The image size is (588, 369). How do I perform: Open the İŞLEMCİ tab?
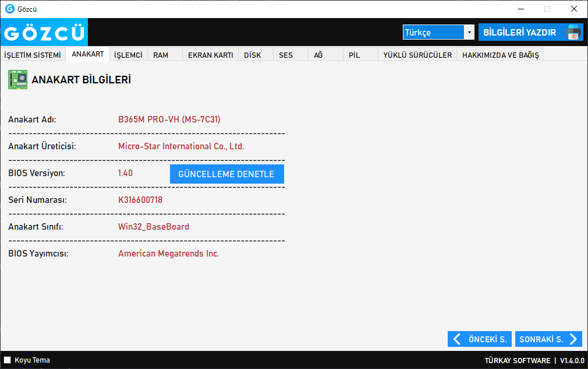(128, 55)
